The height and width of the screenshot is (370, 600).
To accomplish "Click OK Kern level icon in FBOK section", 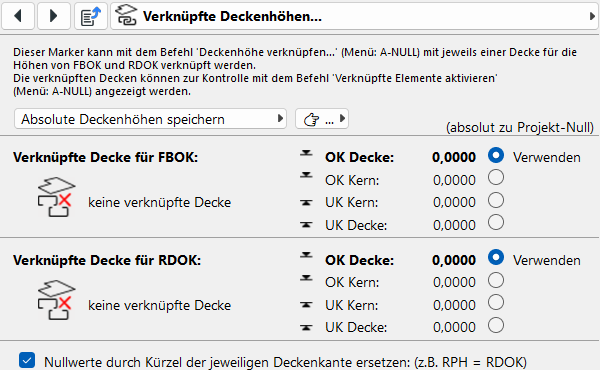I will 306,176.
